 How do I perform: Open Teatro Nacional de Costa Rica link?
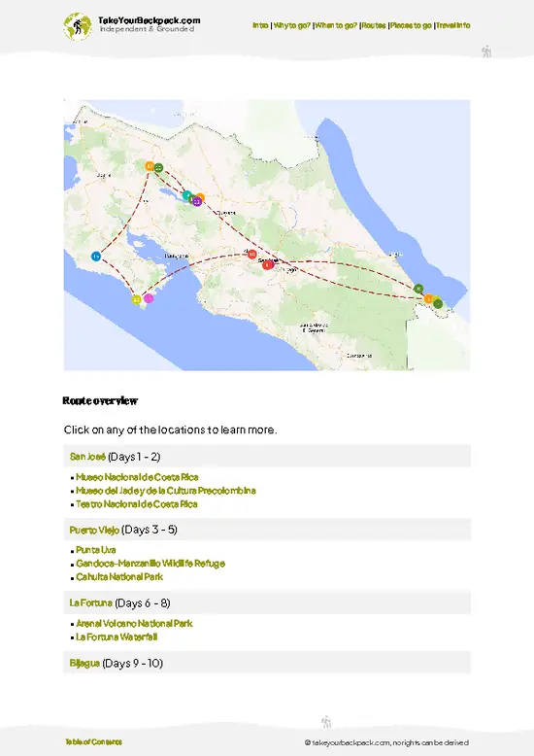(136, 504)
